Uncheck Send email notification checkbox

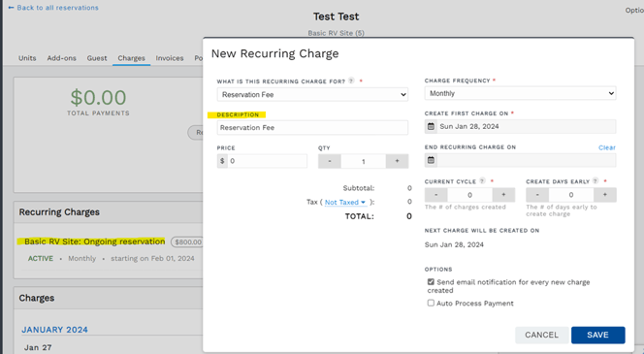pyautogui.click(x=431, y=281)
